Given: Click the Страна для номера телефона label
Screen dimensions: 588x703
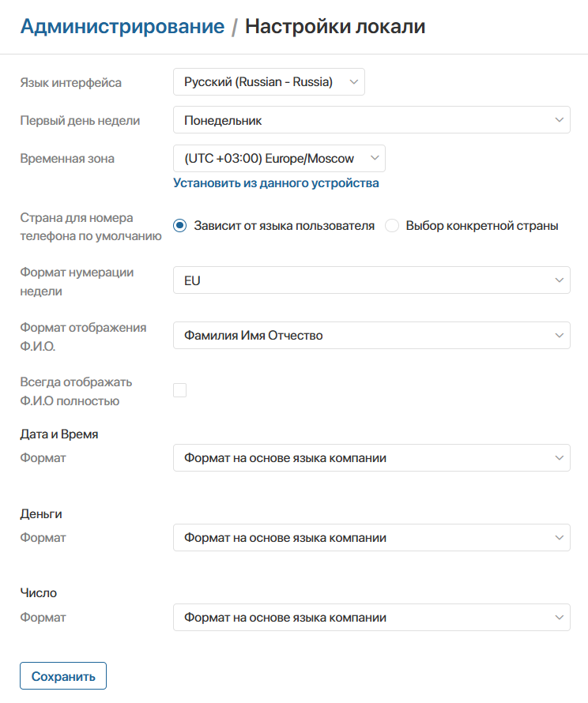Looking at the screenshot, I should [x=91, y=227].
